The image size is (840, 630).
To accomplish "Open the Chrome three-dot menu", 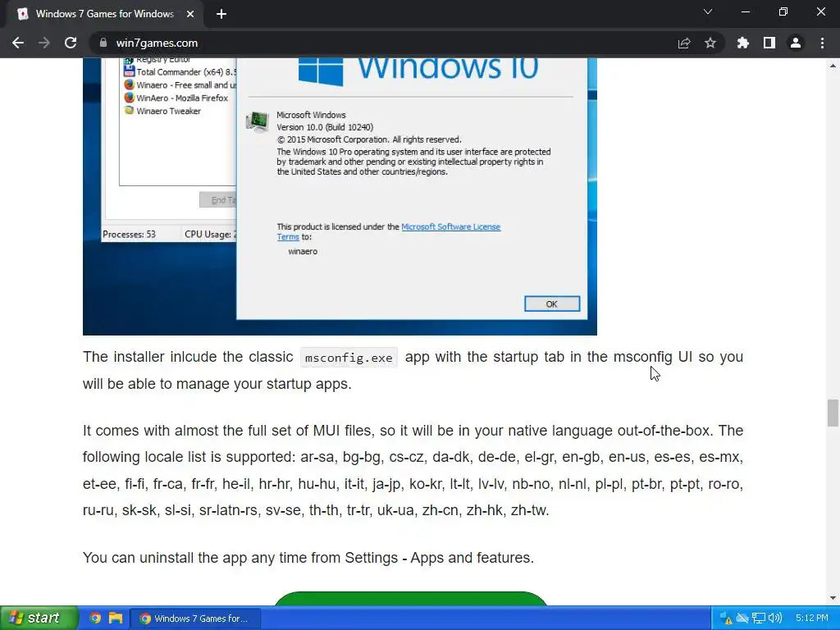I will (x=822, y=43).
